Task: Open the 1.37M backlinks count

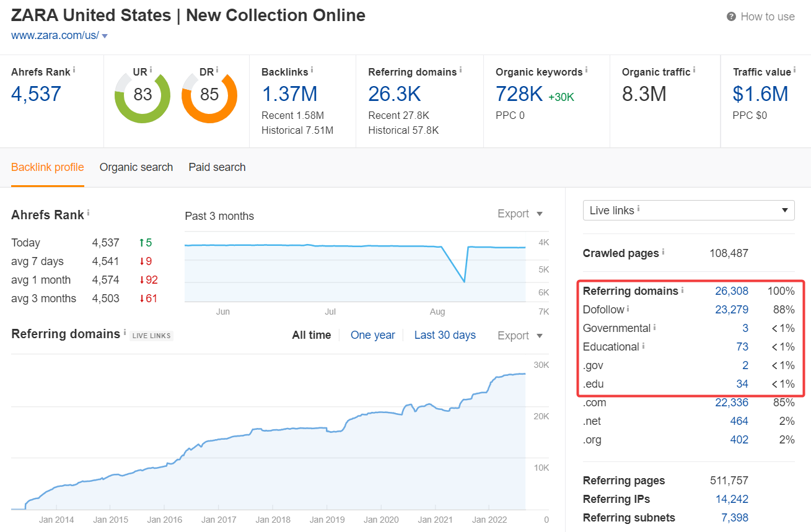Action: [289, 94]
